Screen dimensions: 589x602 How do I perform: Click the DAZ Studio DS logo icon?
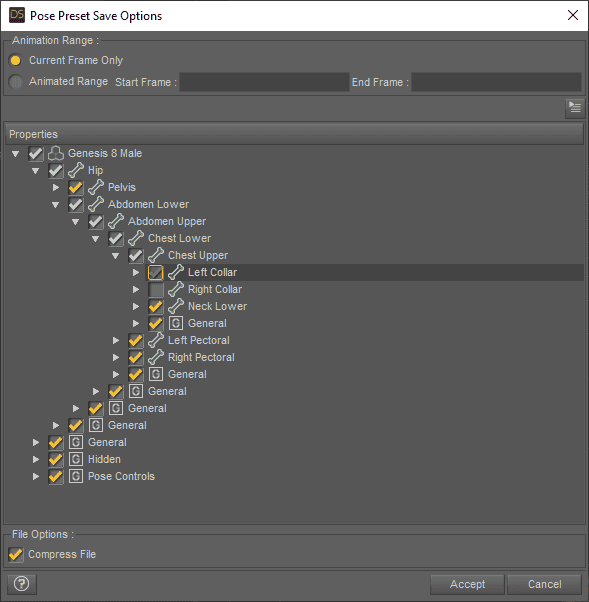tap(17, 15)
